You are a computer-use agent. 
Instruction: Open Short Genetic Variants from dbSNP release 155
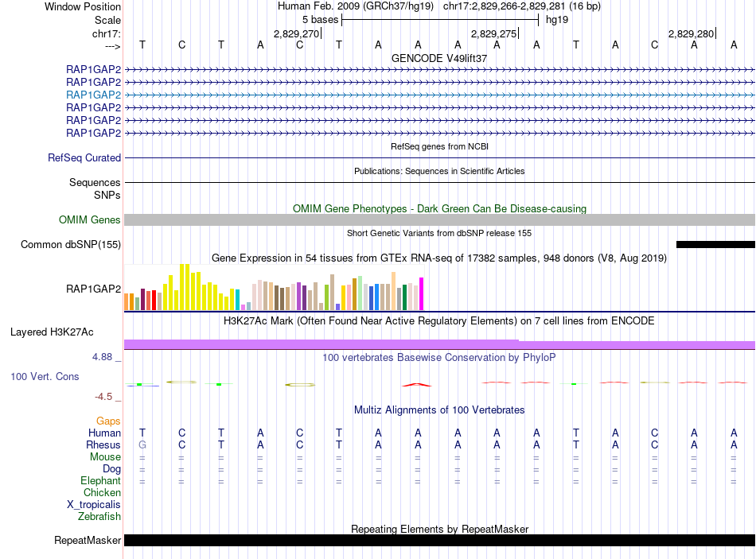439,233
